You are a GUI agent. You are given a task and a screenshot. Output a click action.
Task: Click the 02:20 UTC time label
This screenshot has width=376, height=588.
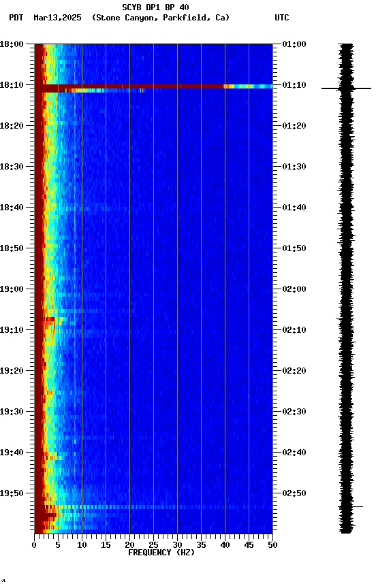[294, 371]
